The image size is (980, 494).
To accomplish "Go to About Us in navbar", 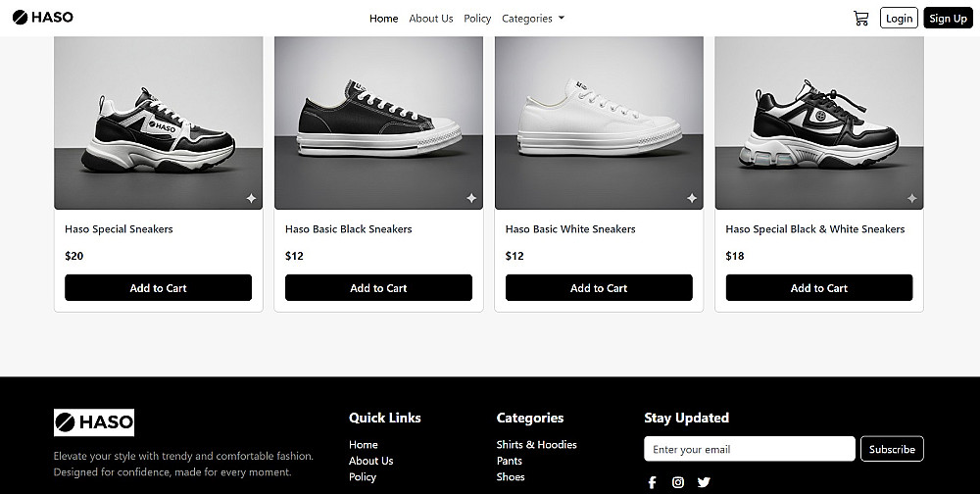I will pos(430,19).
